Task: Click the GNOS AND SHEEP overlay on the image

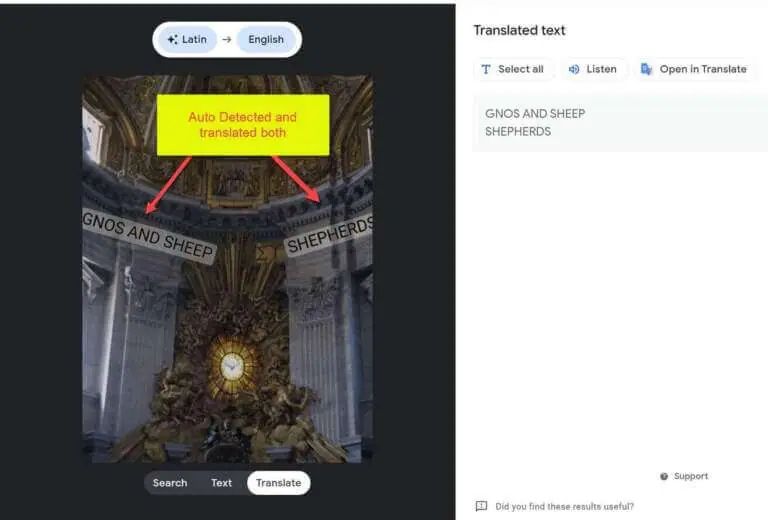Action: click(148, 236)
